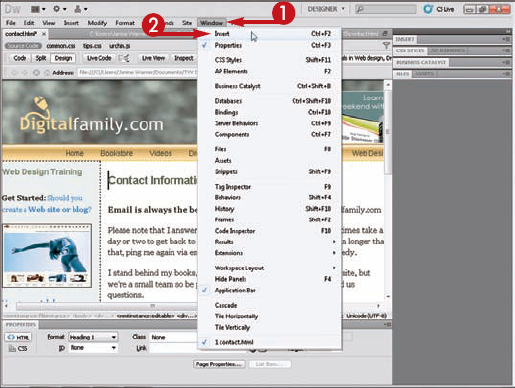Viewport: 515px width, 388px height.
Task: Open the Layout icon dropdown in application bar
Action: pyautogui.click(x=38, y=9)
